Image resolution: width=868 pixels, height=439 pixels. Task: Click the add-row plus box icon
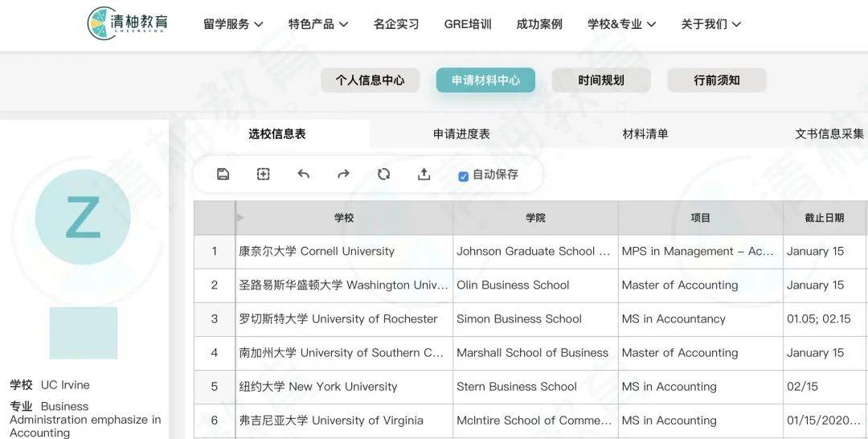coord(264,174)
